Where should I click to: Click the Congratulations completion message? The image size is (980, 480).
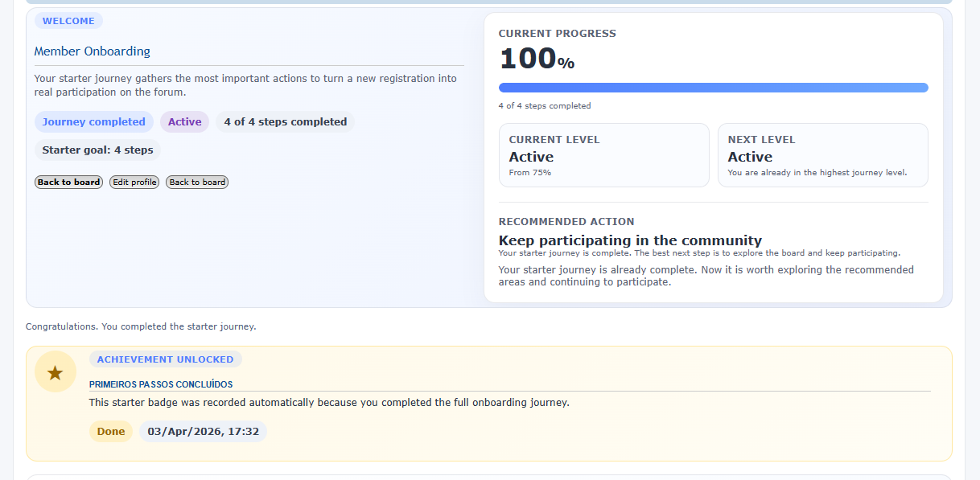point(141,326)
